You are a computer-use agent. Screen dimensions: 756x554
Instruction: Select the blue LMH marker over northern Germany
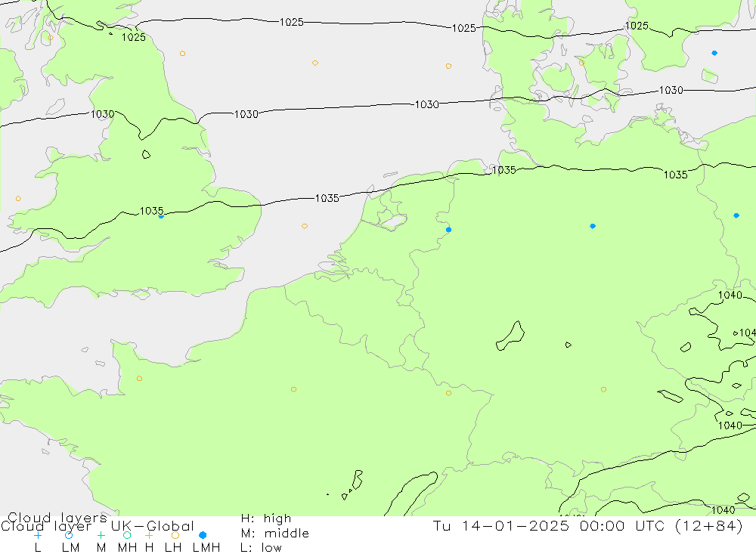593,226
